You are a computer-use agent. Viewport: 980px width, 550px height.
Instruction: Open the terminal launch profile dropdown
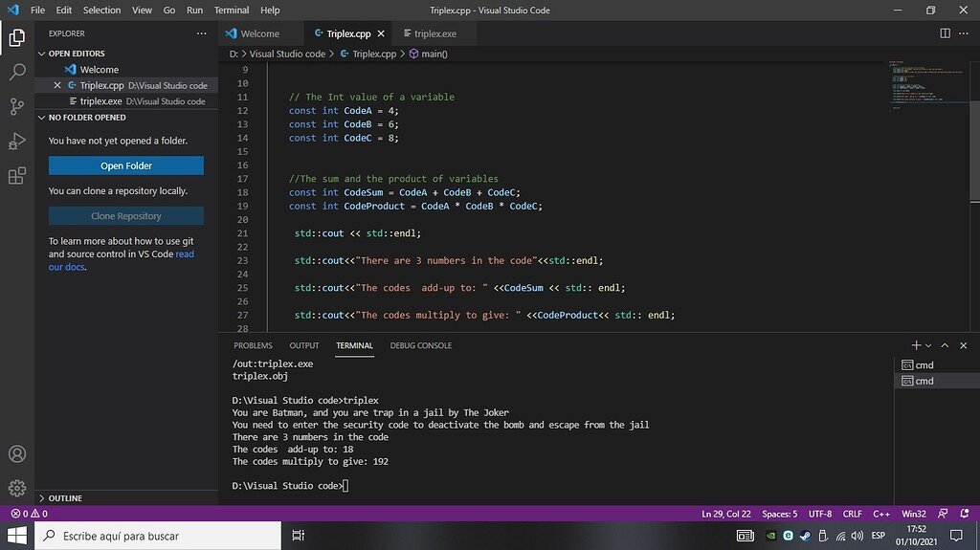(929, 345)
